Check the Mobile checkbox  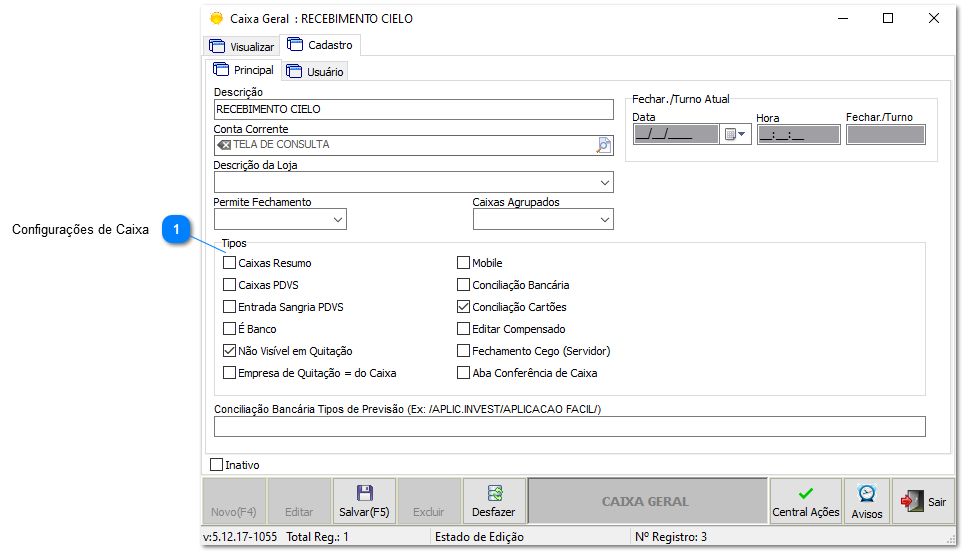(x=463, y=263)
